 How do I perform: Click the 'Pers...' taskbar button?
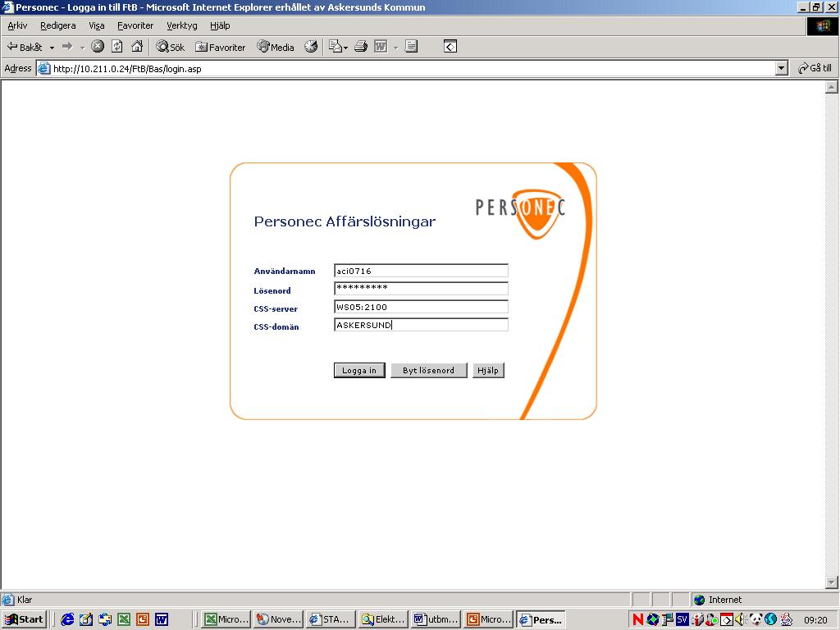click(x=541, y=619)
